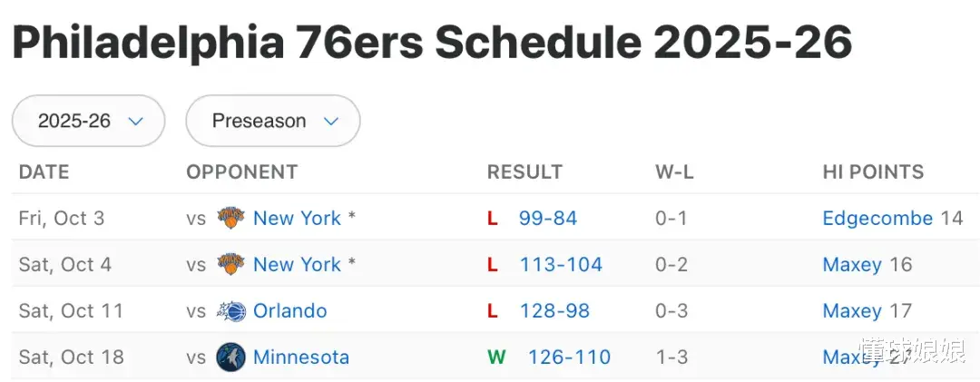Open Edgecombe player link
The height and width of the screenshot is (382, 980).
pos(877,218)
